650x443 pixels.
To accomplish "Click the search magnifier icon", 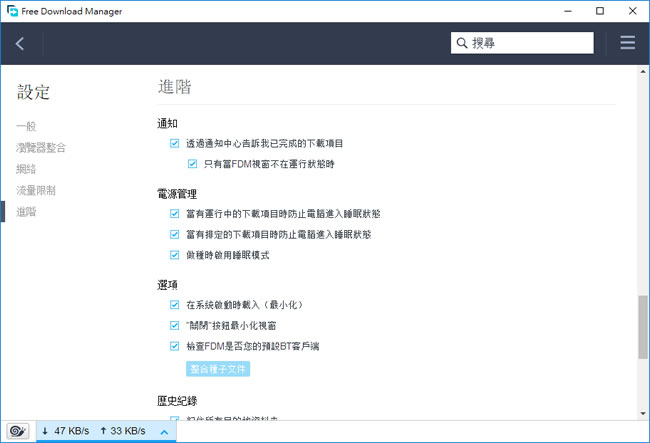I will [x=461, y=43].
